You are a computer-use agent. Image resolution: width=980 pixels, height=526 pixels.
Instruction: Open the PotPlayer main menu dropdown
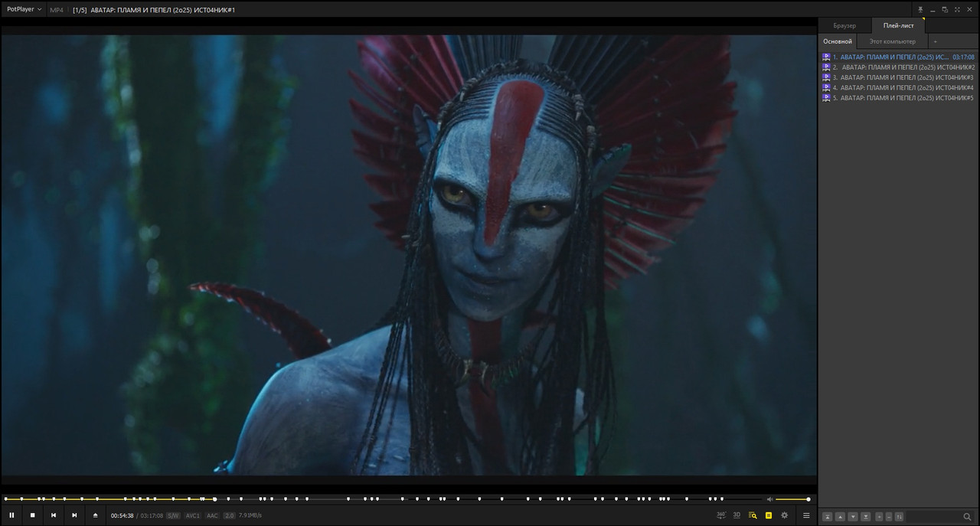click(24, 9)
